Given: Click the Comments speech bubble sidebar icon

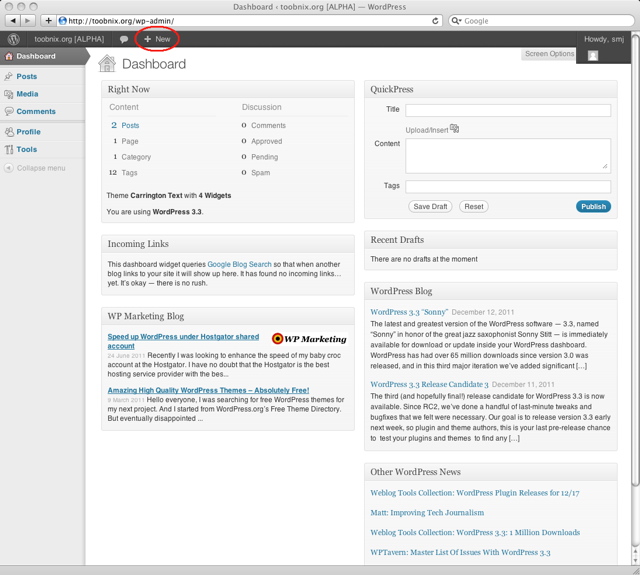Looking at the screenshot, I should tap(9, 111).
